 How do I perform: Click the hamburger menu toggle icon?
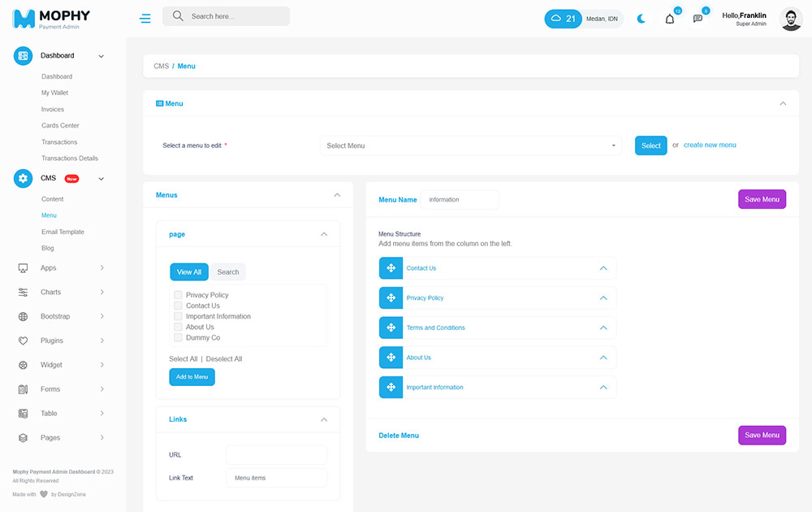point(145,18)
